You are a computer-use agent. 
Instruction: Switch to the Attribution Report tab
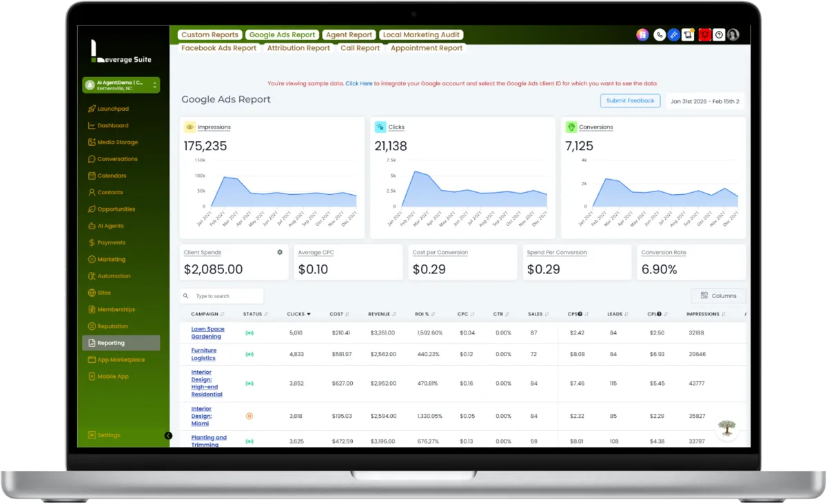298,48
